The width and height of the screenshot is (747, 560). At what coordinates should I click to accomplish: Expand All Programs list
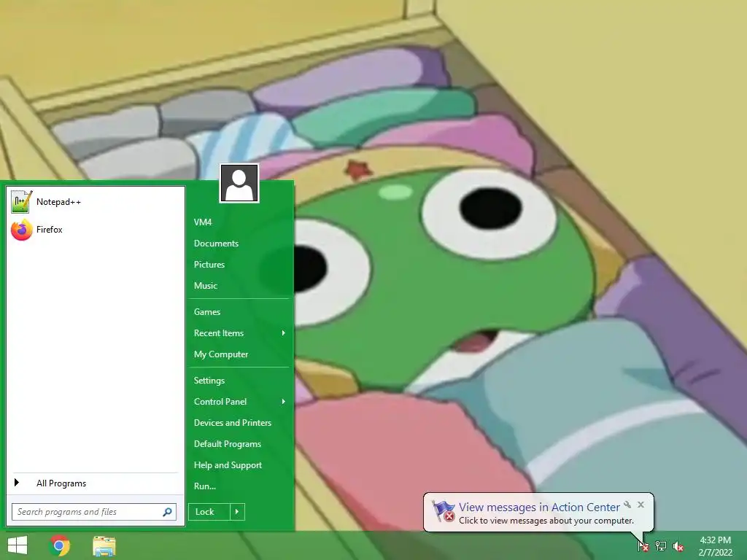pyautogui.click(x=96, y=483)
